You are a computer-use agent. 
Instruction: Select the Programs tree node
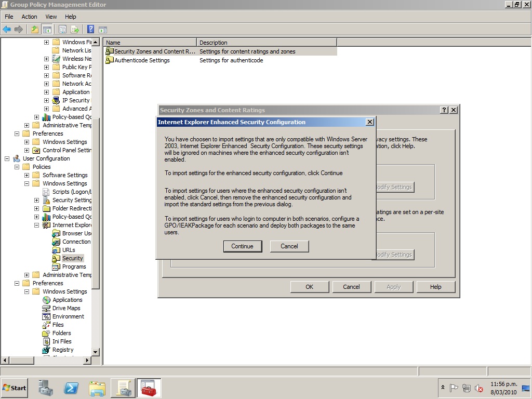(x=74, y=267)
